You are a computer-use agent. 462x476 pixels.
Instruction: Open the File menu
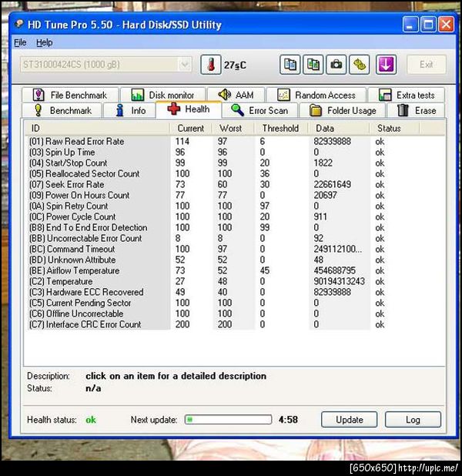click(20, 42)
